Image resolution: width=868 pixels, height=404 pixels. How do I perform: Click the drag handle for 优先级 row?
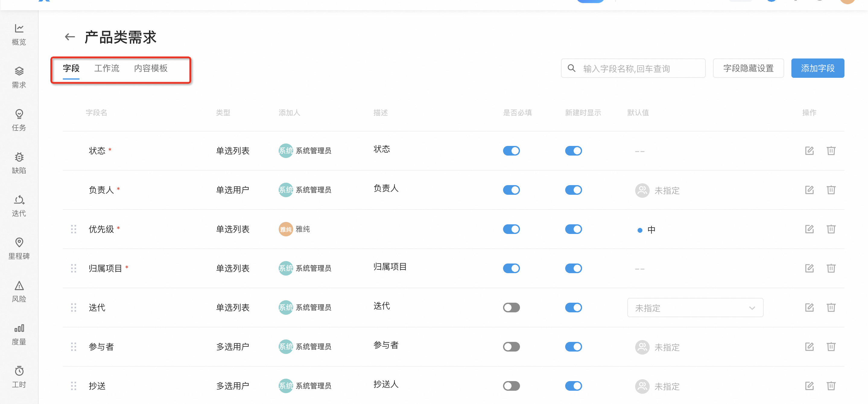(74, 229)
